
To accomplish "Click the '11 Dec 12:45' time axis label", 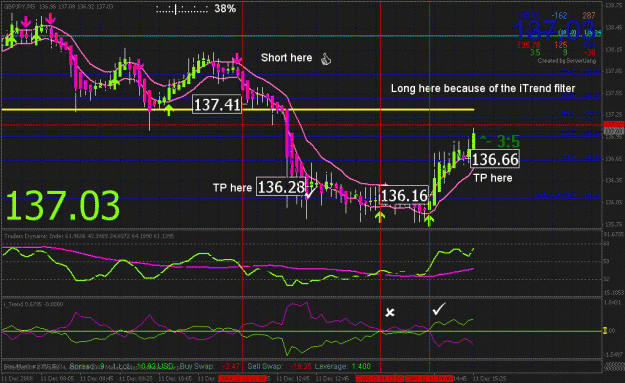I will [332, 378].
